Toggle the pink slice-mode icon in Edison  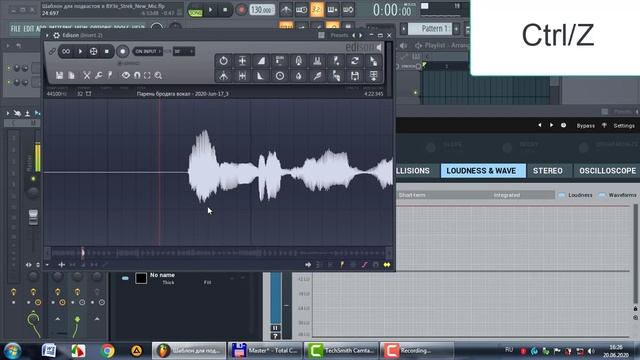tap(364, 265)
